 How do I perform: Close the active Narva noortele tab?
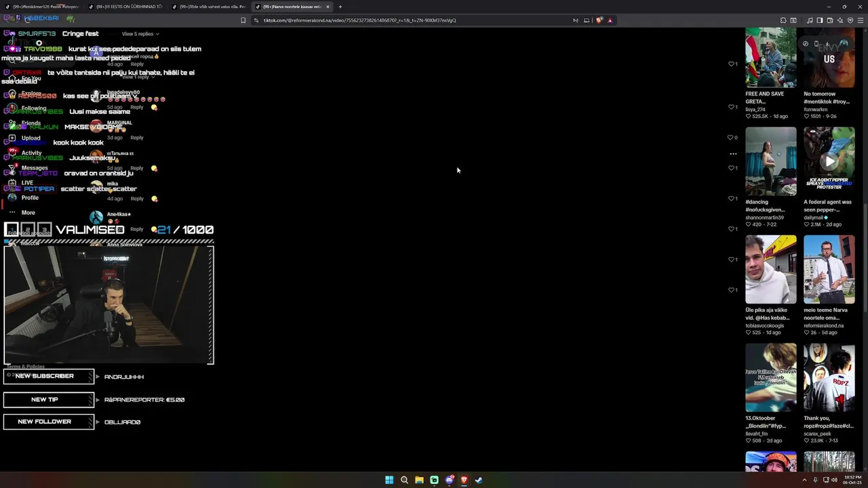[328, 7]
